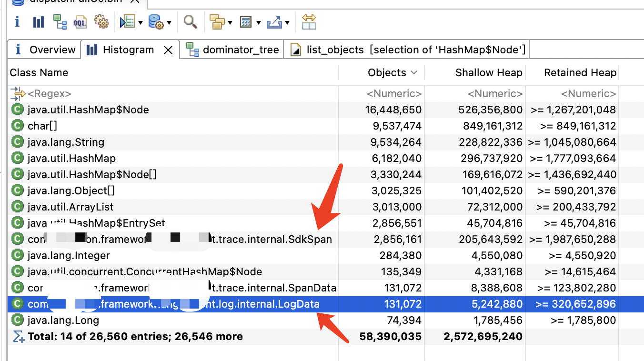Expand the group result by dropdown arrow
The image size is (644, 361).
[x=230, y=22]
